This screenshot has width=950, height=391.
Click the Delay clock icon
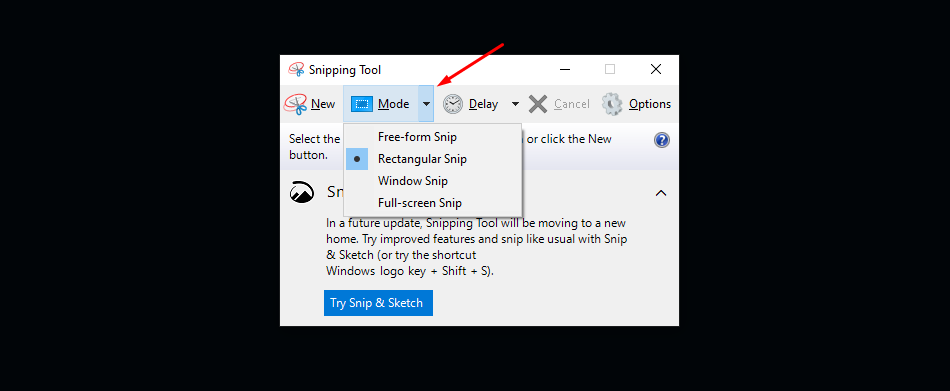pyautogui.click(x=453, y=104)
